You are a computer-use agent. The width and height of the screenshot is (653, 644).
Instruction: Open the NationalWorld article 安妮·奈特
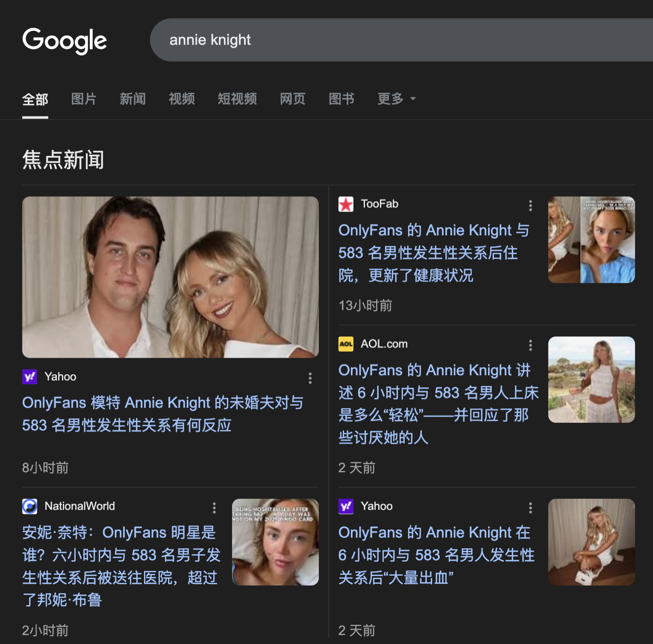(121, 566)
